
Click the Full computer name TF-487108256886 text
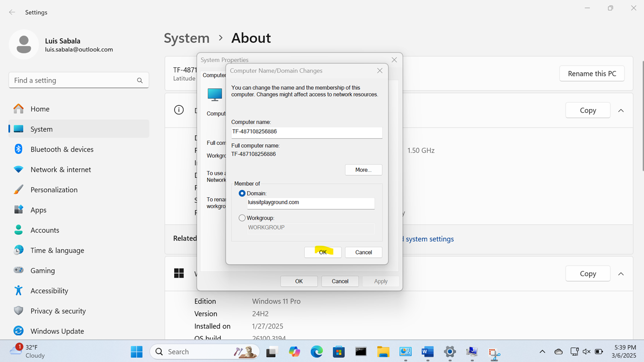pyautogui.click(x=253, y=154)
